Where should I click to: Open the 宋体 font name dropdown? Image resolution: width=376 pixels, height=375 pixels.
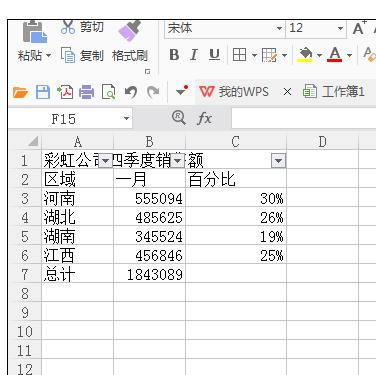(x=279, y=28)
